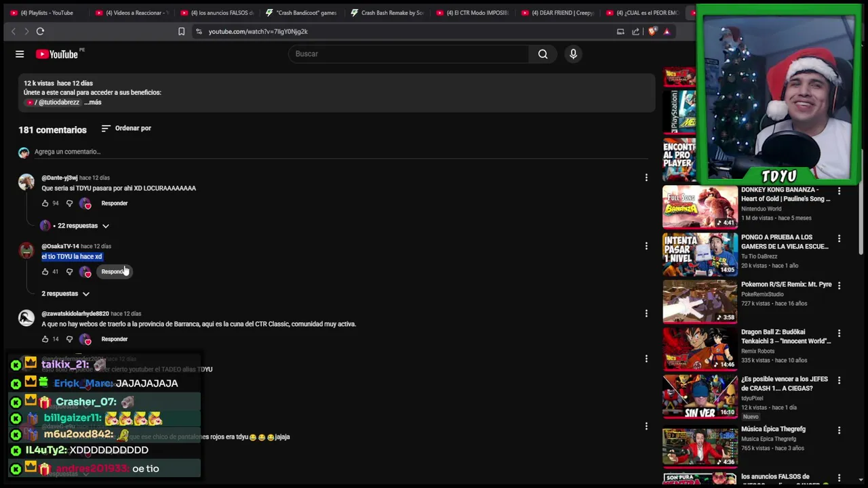Image resolution: width=868 pixels, height=488 pixels.
Task: Open @Dante-yj3wj profile avatar
Action: point(26,182)
